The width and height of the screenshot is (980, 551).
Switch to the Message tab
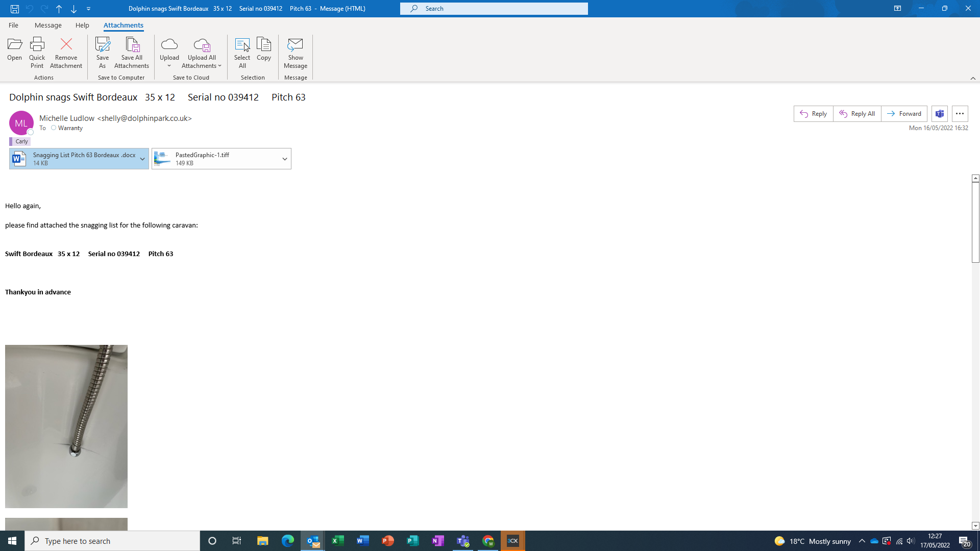click(x=48, y=25)
